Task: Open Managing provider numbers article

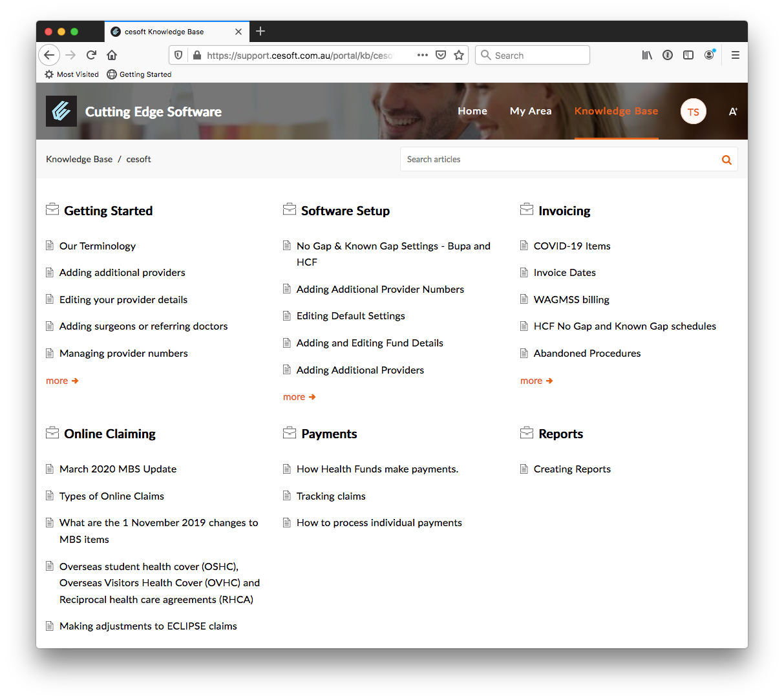Action: (123, 354)
